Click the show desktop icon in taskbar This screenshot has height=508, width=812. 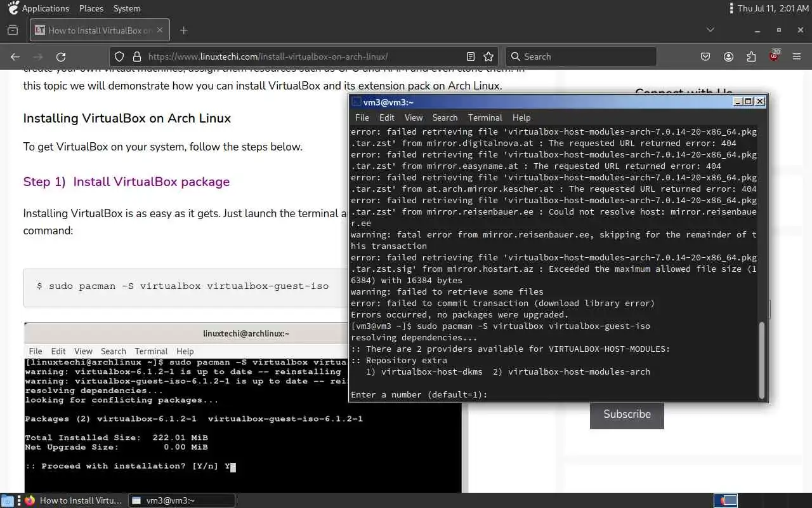8,500
